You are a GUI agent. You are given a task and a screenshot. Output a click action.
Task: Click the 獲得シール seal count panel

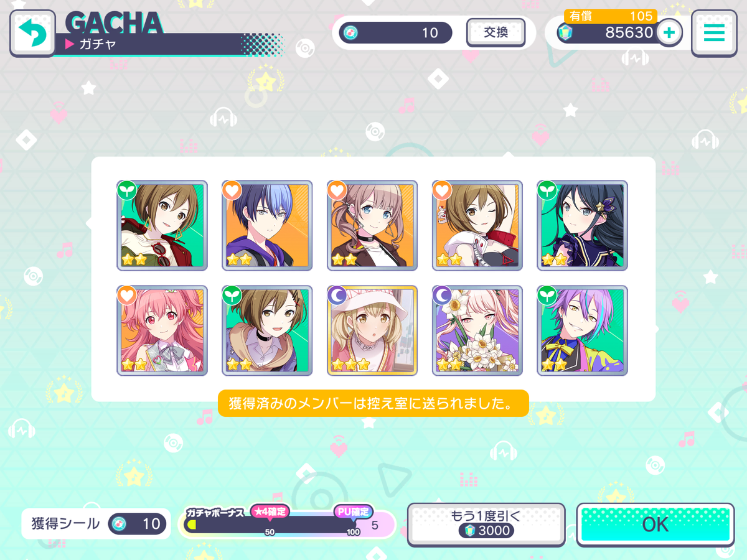coord(96,524)
